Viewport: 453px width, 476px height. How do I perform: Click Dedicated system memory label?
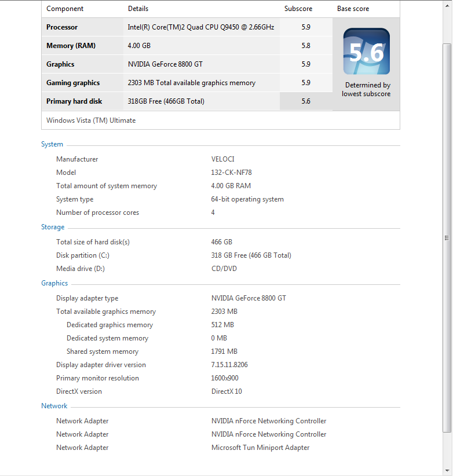pyautogui.click(x=108, y=339)
